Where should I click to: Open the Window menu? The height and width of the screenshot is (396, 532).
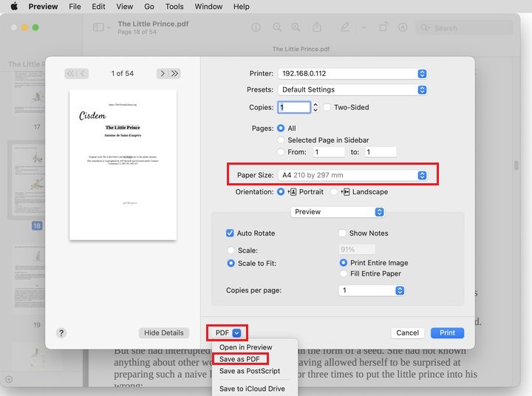pyautogui.click(x=208, y=7)
